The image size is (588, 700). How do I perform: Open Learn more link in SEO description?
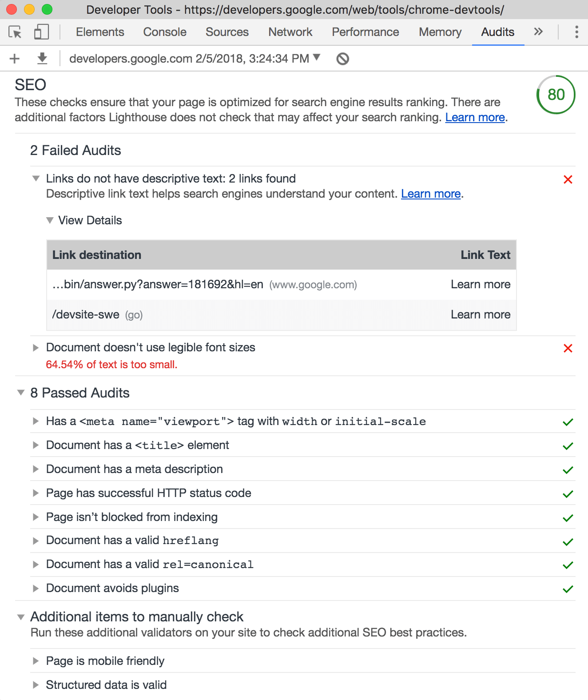[x=475, y=117]
